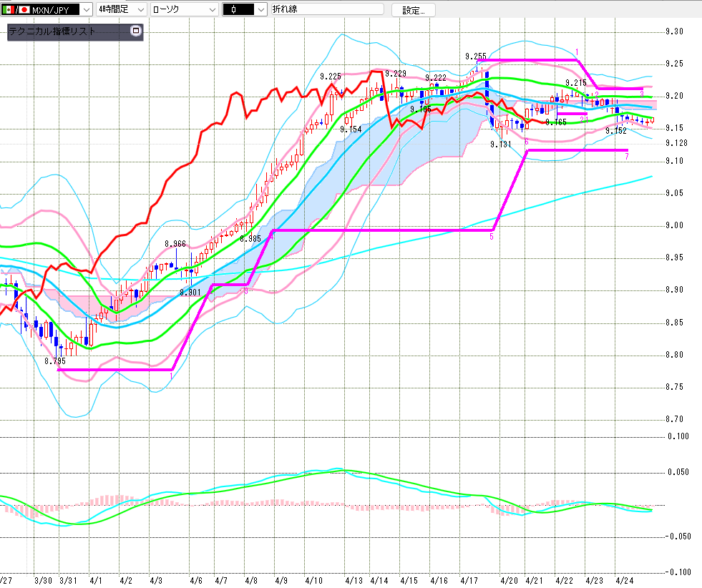Image resolution: width=702 pixels, height=588 pixels.
Task: Click the 折れ線 text field
Action: coord(326,10)
